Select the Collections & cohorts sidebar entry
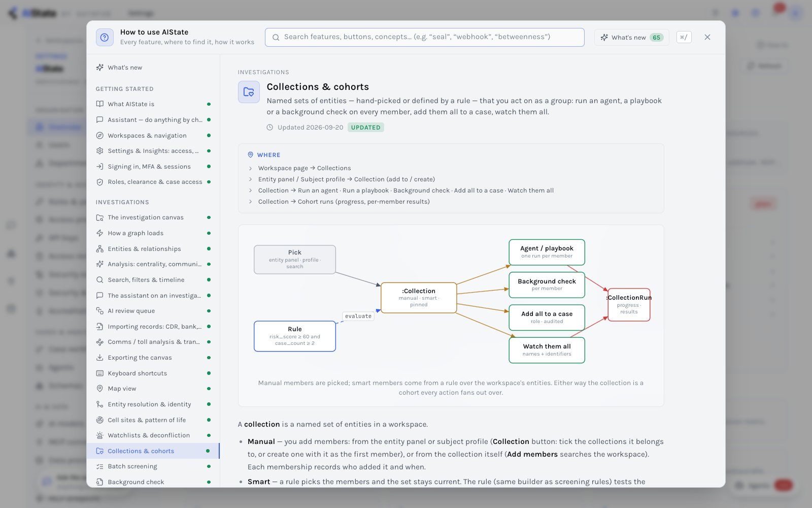 pyautogui.click(x=153, y=451)
